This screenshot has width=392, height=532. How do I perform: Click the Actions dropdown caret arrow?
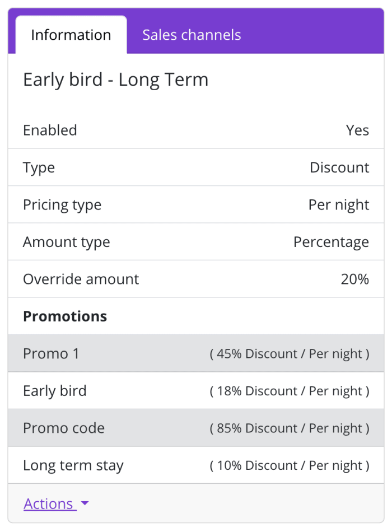pyautogui.click(x=85, y=503)
